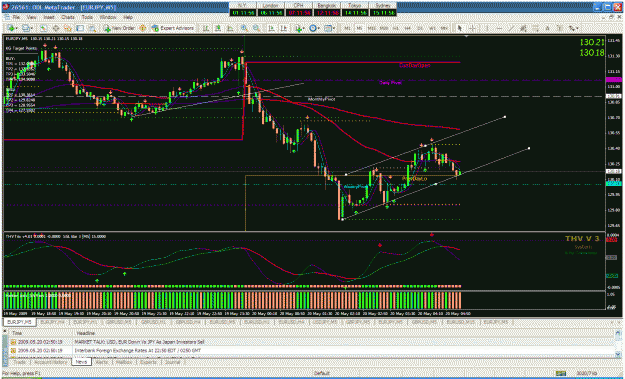The height and width of the screenshot is (379, 625).
Task: Open the Periods clock icon
Action: 313,28
